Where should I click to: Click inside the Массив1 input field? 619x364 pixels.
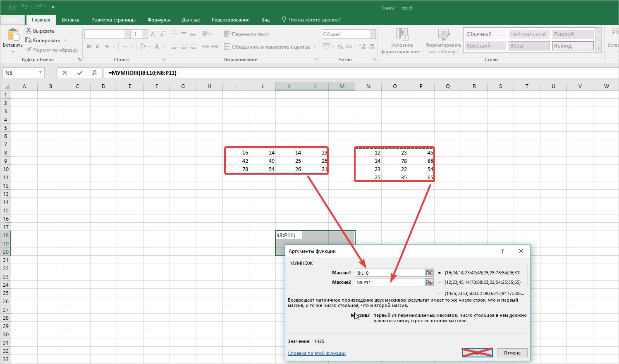(390, 273)
